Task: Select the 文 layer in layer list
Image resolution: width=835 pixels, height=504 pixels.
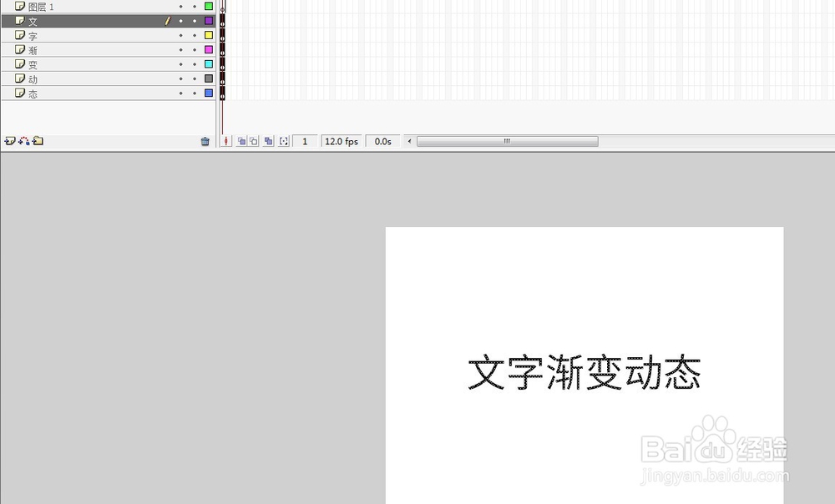Action: click(32, 20)
